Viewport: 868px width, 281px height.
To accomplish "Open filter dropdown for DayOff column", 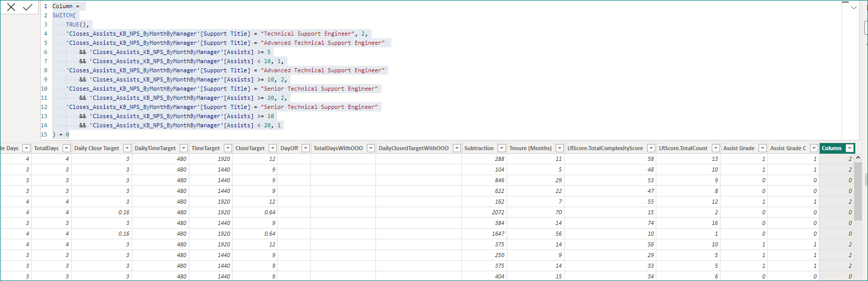I will coord(306,148).
